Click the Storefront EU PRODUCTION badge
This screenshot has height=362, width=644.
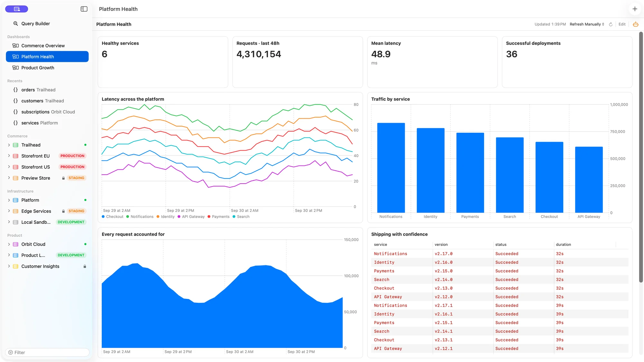tap(72, 156)
